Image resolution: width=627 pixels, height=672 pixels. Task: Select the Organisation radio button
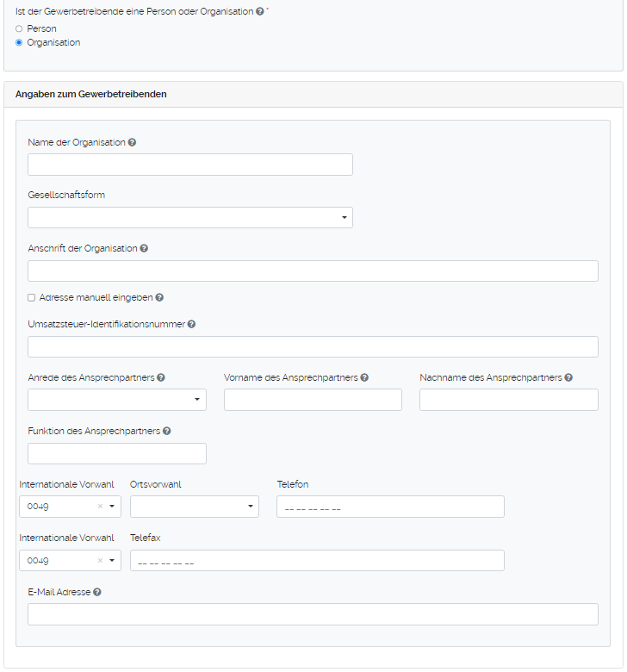19,42
